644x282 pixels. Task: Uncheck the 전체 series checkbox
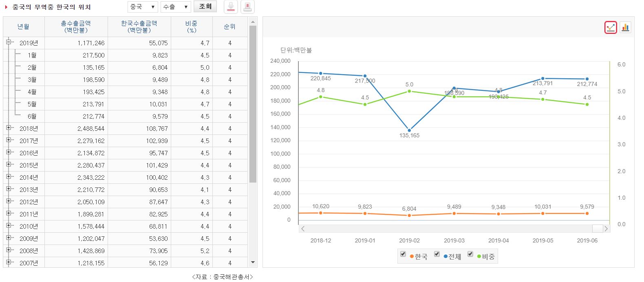click(437, 254)
